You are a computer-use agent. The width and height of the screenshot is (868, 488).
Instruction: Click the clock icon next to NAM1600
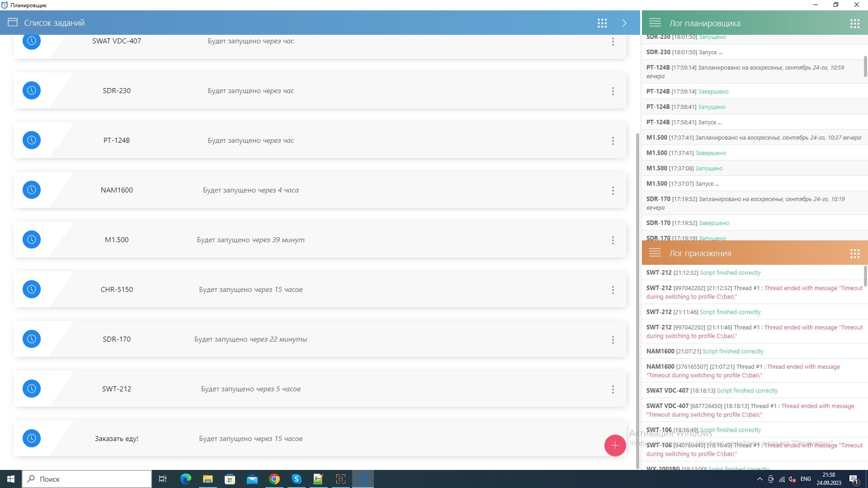click(x=32, y=190)
